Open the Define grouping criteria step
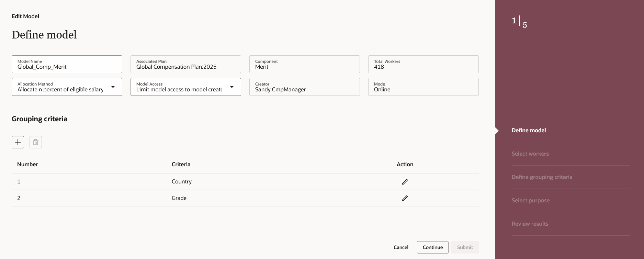644x259 pixels. (542, 177)
